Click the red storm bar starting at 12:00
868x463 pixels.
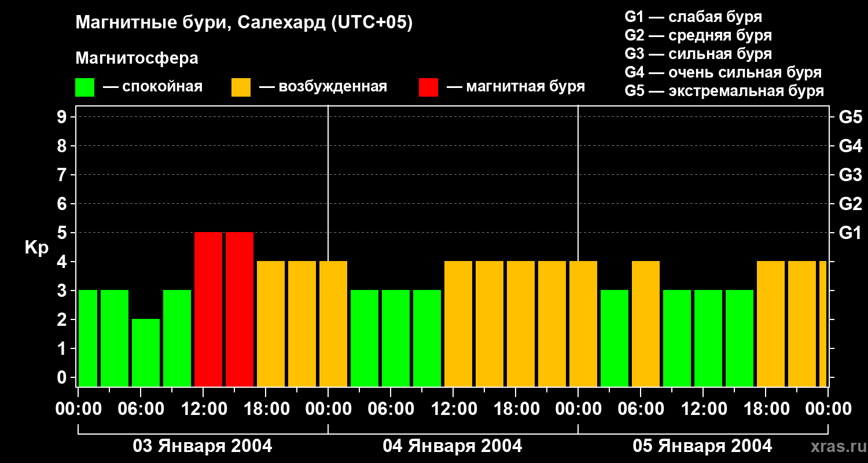coord(208,309)
